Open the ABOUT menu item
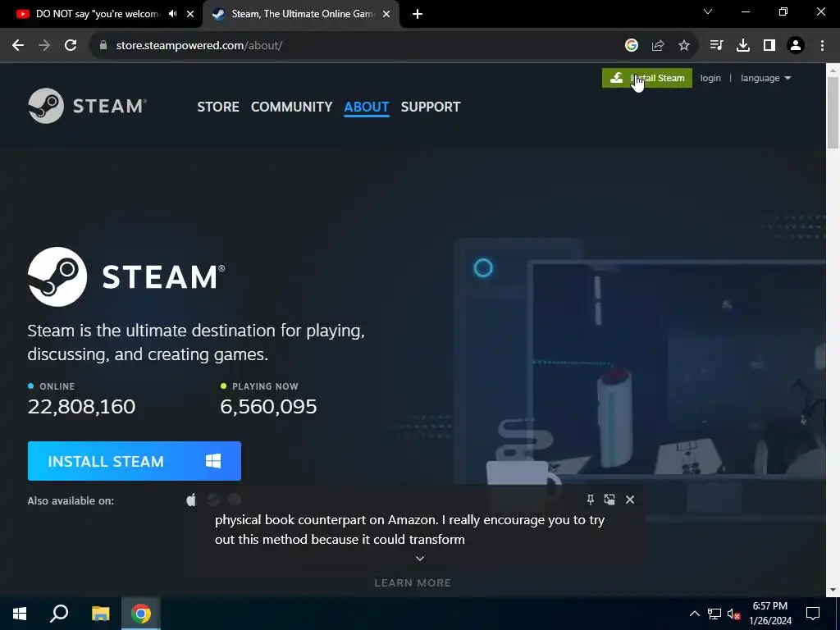 click(367, 107)
